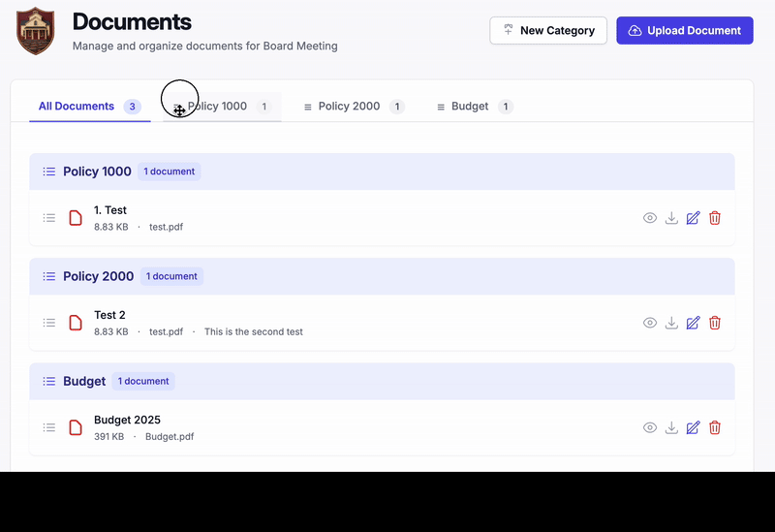
Task: Click the Policy 2000 section heading
Action: 99,276
